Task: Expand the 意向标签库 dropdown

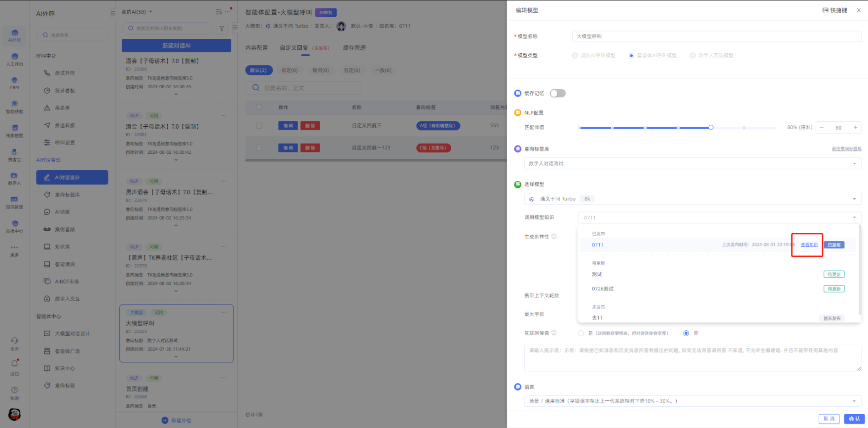Action: [692, 163]
